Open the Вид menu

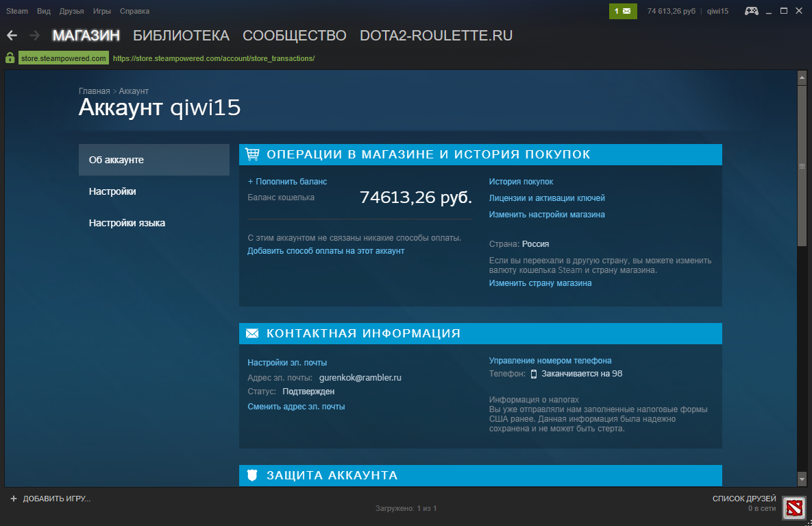[43, 11]
